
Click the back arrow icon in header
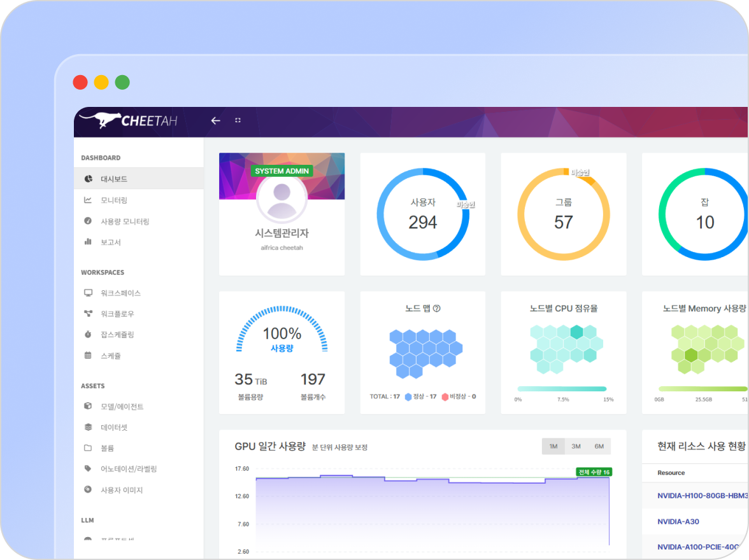pyautogui.click(x=215, y=120)
